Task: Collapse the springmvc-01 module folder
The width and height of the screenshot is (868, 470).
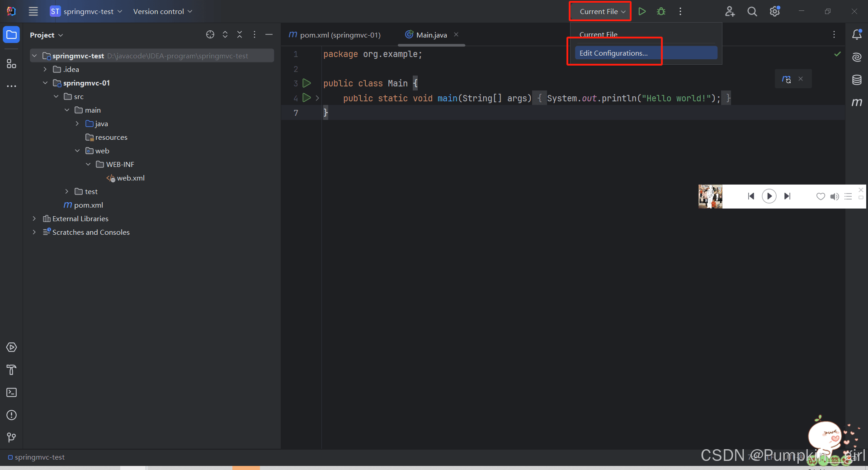Action: click(45, 83)
